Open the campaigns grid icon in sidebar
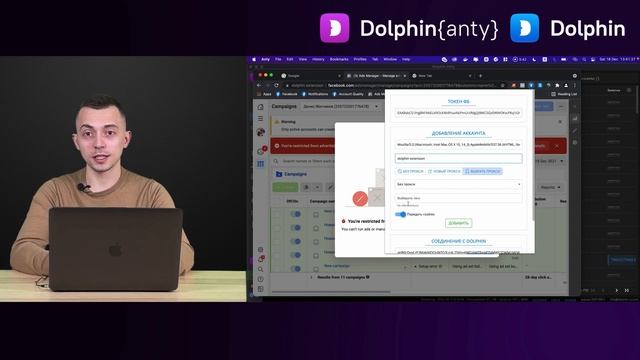 click(260, 164)
